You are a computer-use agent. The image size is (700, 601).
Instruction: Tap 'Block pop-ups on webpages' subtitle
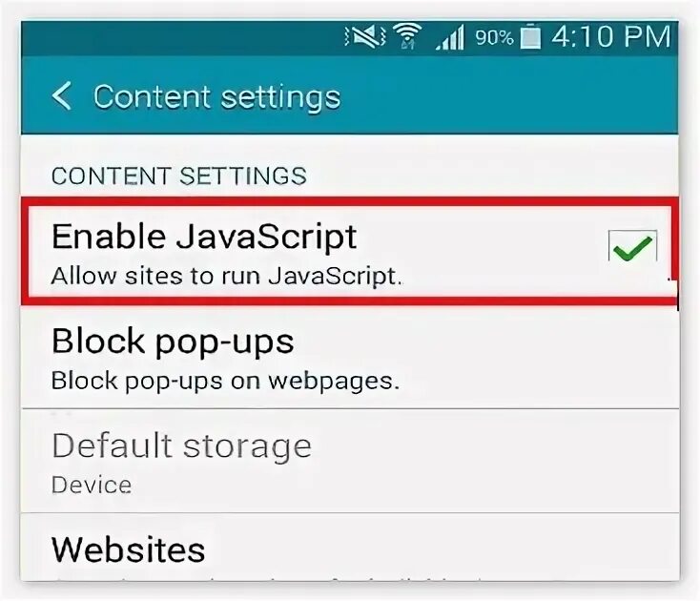[225, 382]
